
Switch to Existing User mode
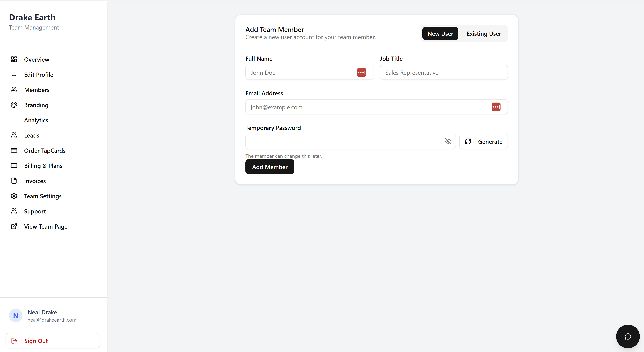click(x=484, y=33)
